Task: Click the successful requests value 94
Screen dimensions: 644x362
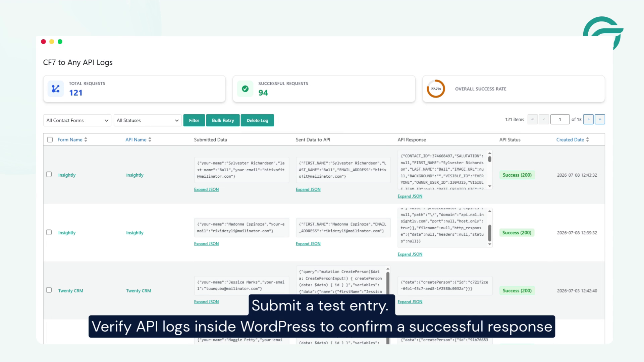Action: [x=263, y=93]
